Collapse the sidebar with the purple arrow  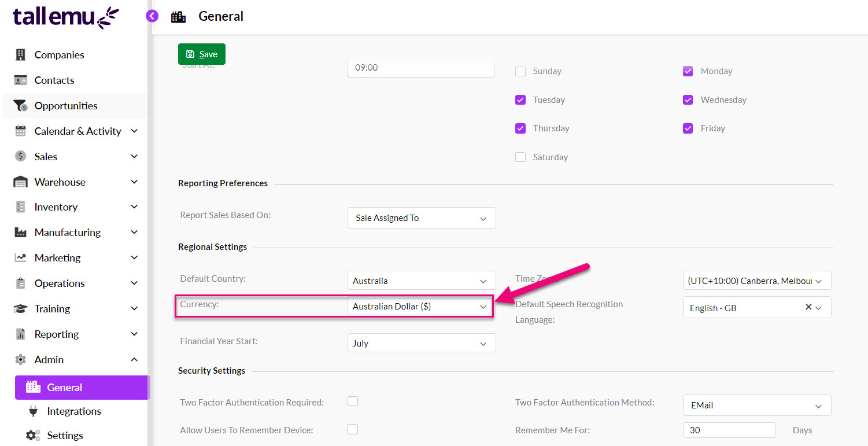(x=152, y=16)
